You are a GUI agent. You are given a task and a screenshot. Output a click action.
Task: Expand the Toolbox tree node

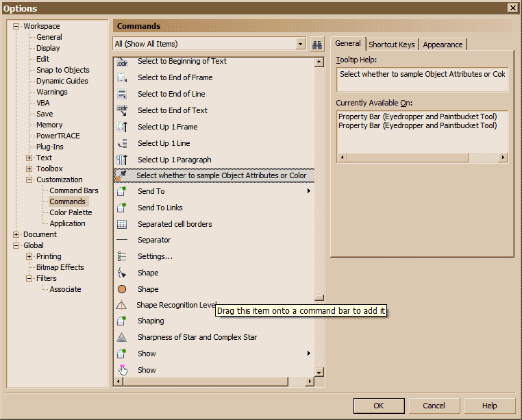(29, 169)
